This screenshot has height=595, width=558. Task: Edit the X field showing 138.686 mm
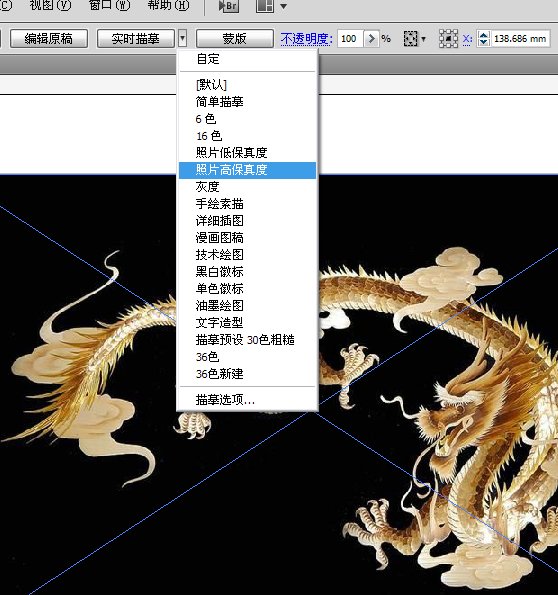tap(520, 39)
